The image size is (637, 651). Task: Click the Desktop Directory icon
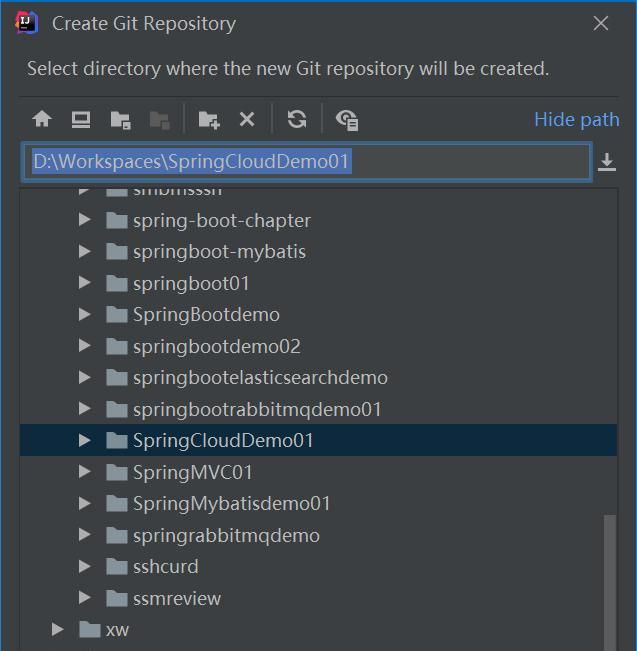coord(81,120)
